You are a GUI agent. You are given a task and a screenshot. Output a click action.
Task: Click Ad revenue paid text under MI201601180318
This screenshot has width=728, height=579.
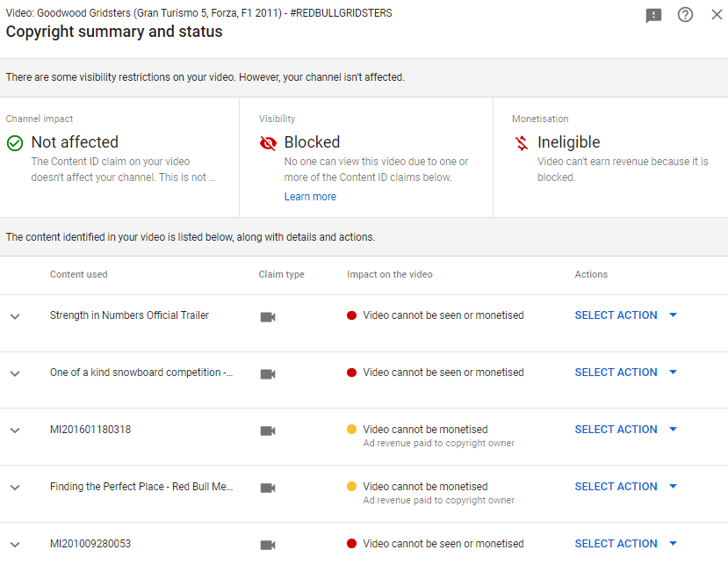(439, 444)
